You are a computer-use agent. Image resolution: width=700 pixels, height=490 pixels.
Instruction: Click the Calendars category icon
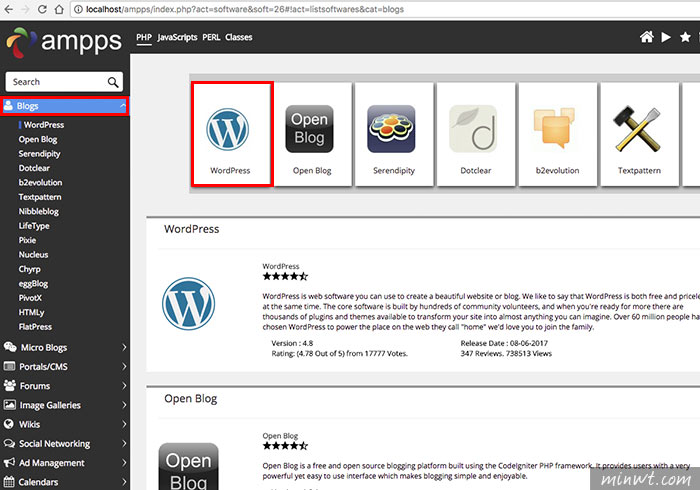click(9, 482)
